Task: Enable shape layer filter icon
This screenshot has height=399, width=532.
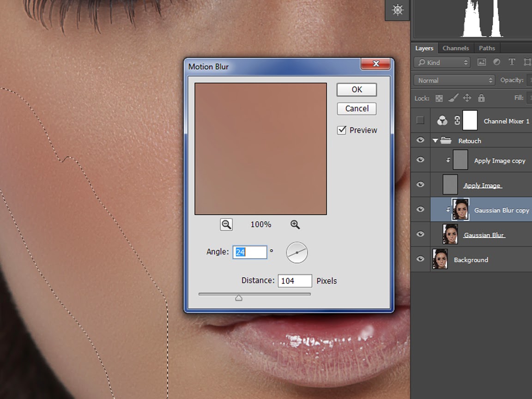Action: coord(527,62)
